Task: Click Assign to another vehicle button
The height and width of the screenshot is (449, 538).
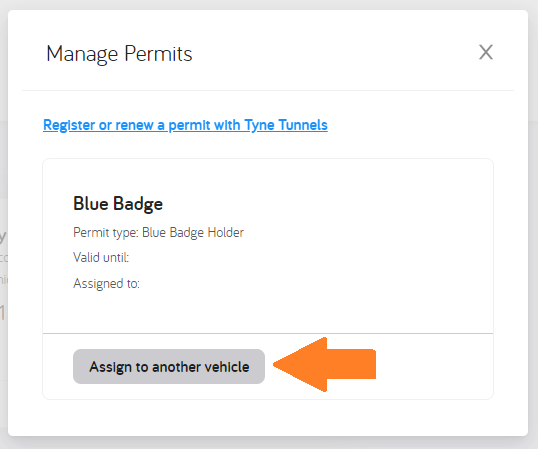Action: coord(169,366)
